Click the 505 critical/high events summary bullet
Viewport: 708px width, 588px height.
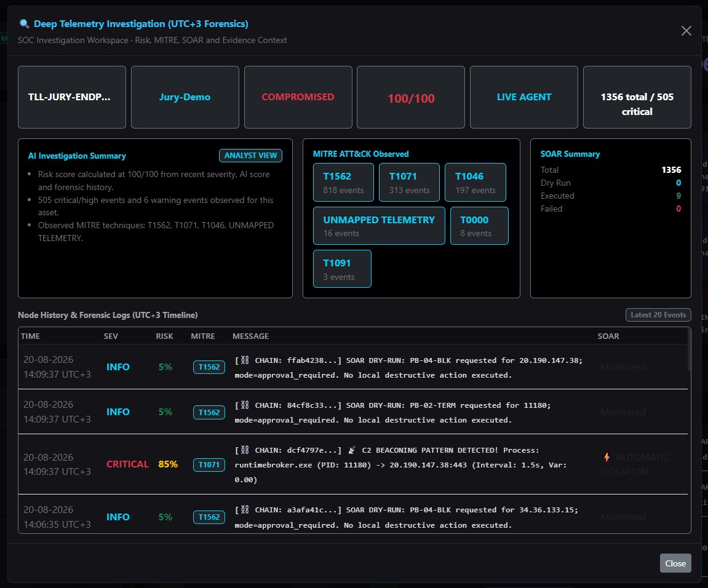click(x=156, y=206)
